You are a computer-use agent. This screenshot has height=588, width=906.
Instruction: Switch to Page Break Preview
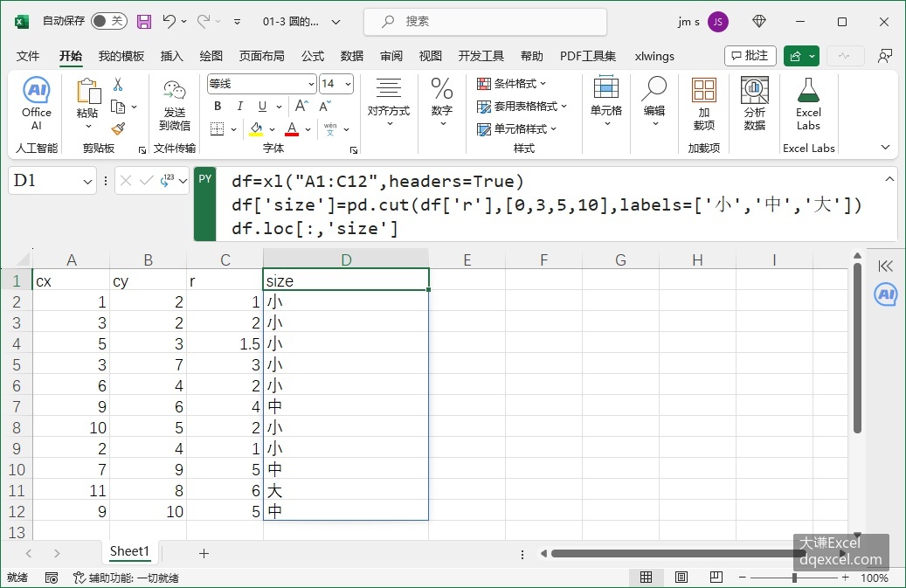[716, 577]
